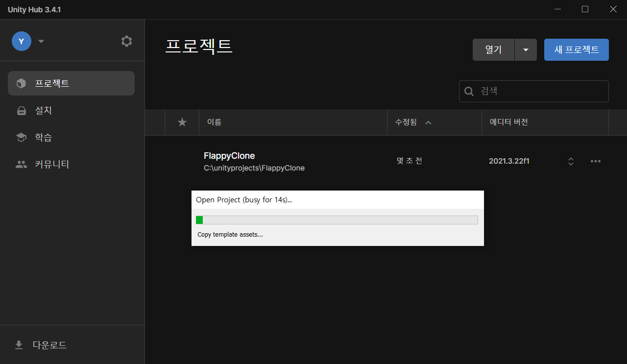This screenshot has height=364, width=627.
Task: Open the account avatar Y
Action: [22, 41]
